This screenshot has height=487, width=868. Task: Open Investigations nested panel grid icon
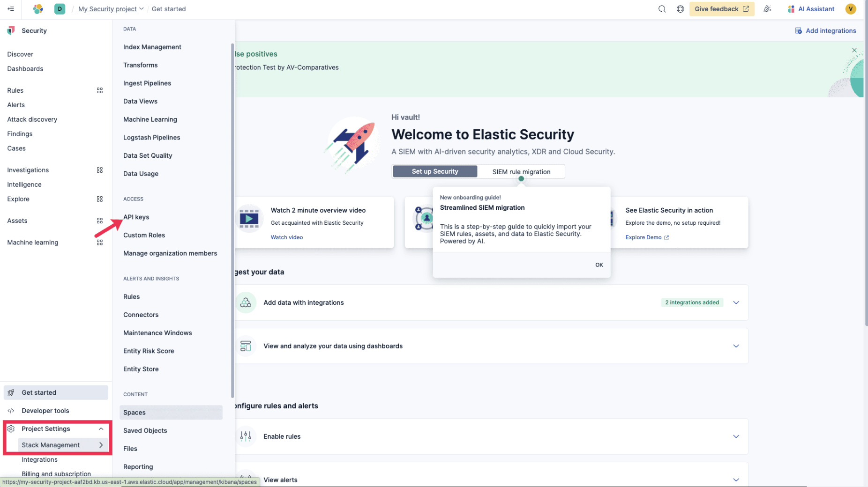pos(100,170)
